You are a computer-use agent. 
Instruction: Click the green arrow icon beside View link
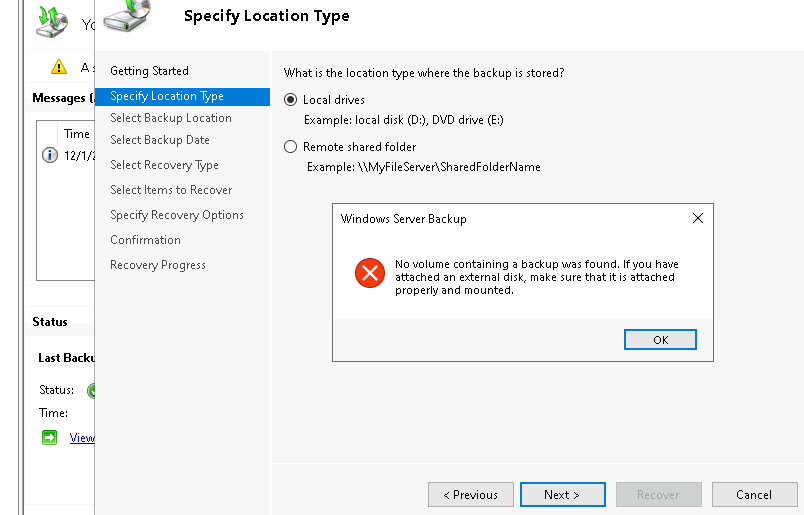pos(50,437)
